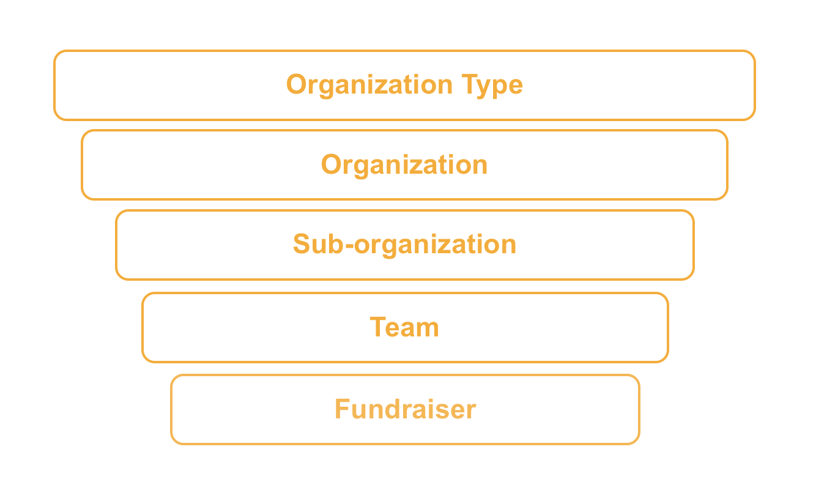Click the word 'Type' in top box
This screenshot has height=504, width=816.
(492, 84)
